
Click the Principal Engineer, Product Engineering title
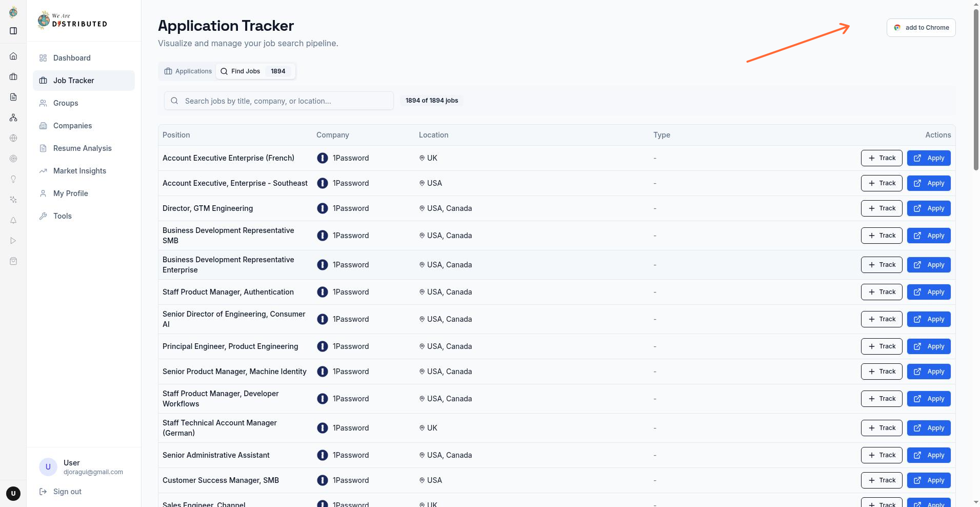point(230,346)
